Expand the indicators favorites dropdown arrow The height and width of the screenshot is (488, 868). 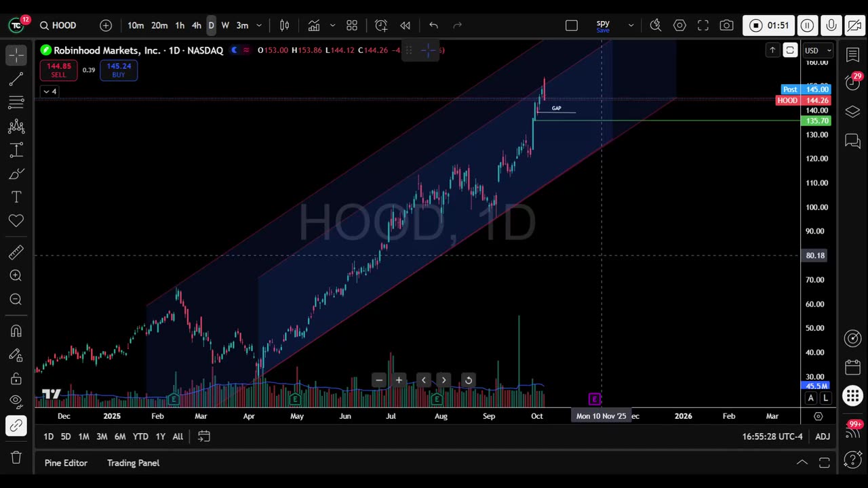(332, 25)
